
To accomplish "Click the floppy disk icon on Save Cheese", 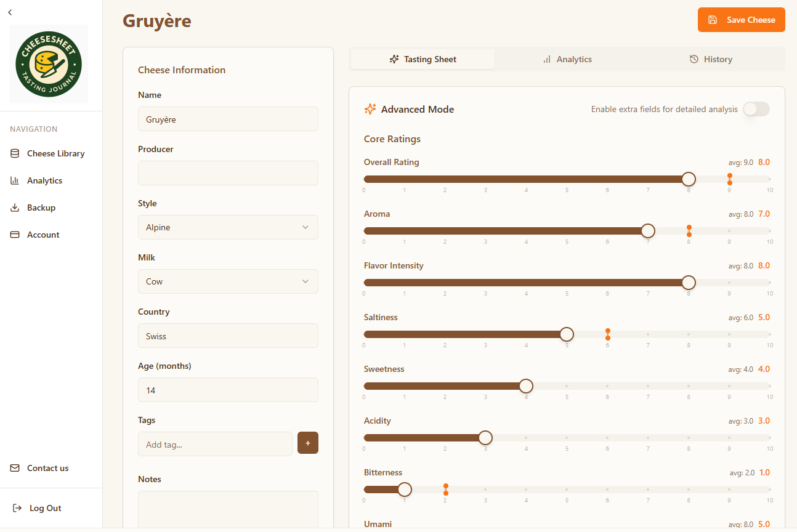I will [x=713, y=20].
